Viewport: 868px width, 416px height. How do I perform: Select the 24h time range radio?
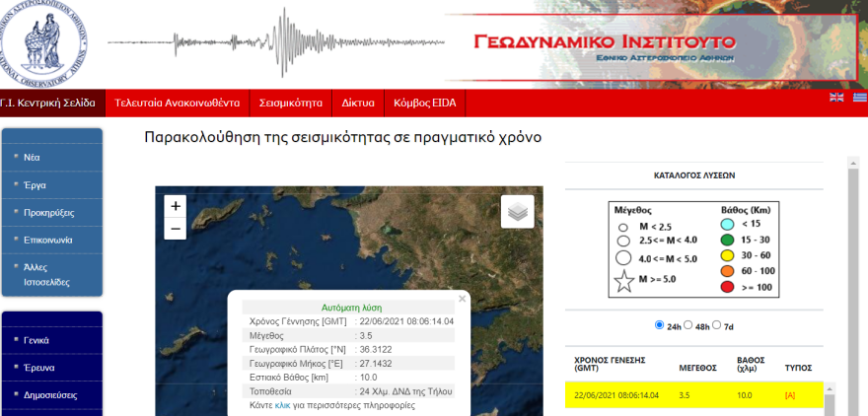point(659,325)
